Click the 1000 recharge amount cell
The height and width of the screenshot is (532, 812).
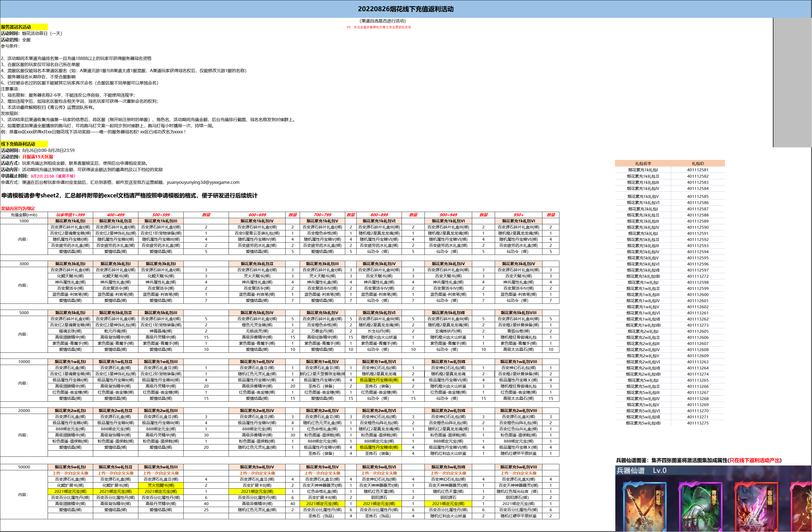(x=24, y=221)
